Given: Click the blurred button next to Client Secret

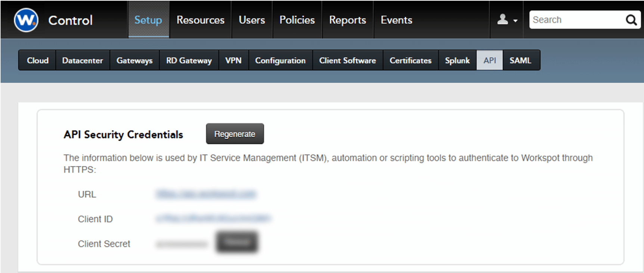Looking at the screenshot, I should 237,242.
